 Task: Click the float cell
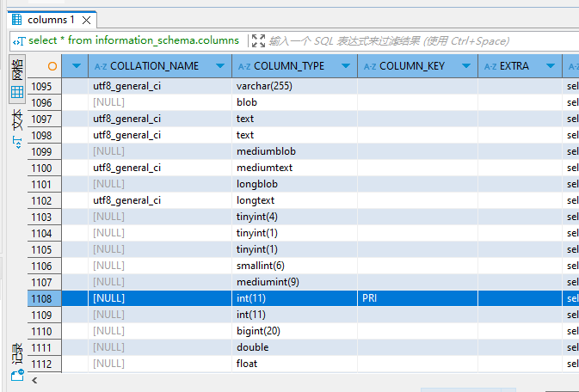point(295,364)
